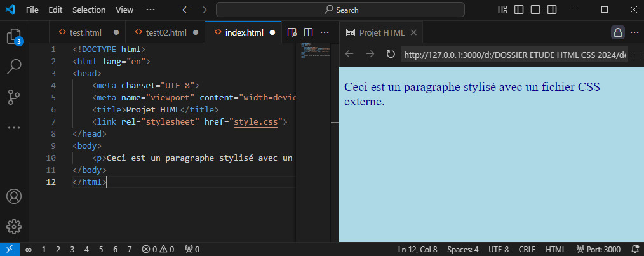This screenshot has height=256, width=644.
Task: Open Spaces: 4 indentation selector
Action: point(463,249)
